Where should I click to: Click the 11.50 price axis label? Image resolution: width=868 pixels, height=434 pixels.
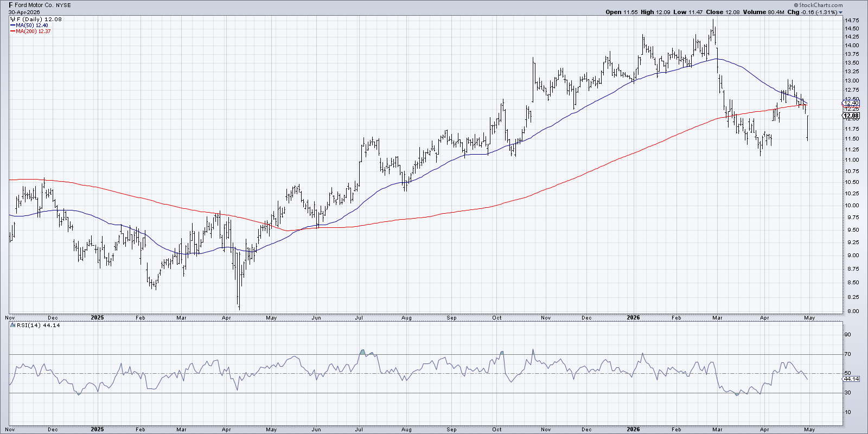point(851,139)
